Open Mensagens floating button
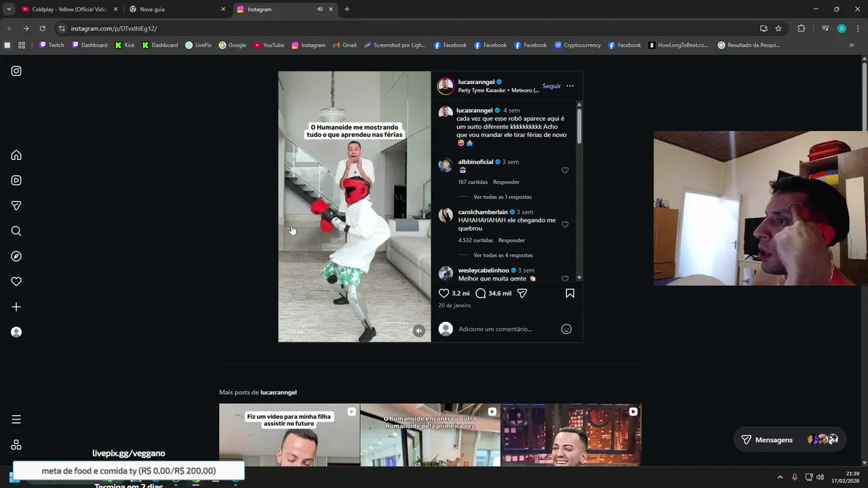Image resolution: width=868 pixels, height=488 pixels. [789, 440]
